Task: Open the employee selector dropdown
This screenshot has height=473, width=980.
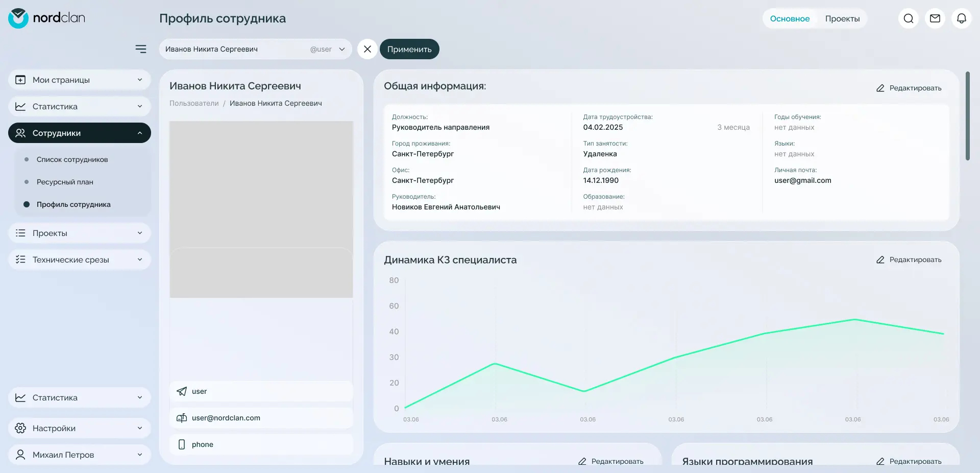Action: 256,49
